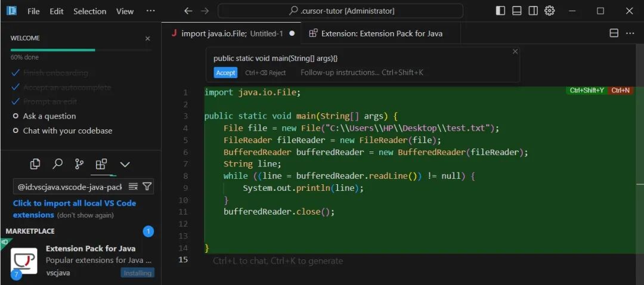Open the Selection menu

89,11
